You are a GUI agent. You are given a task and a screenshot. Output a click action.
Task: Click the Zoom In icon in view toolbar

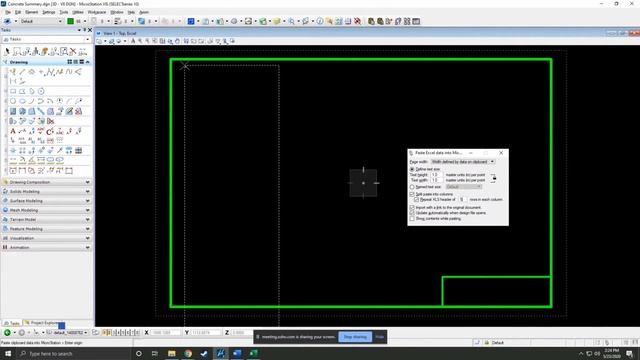(140, 41)
